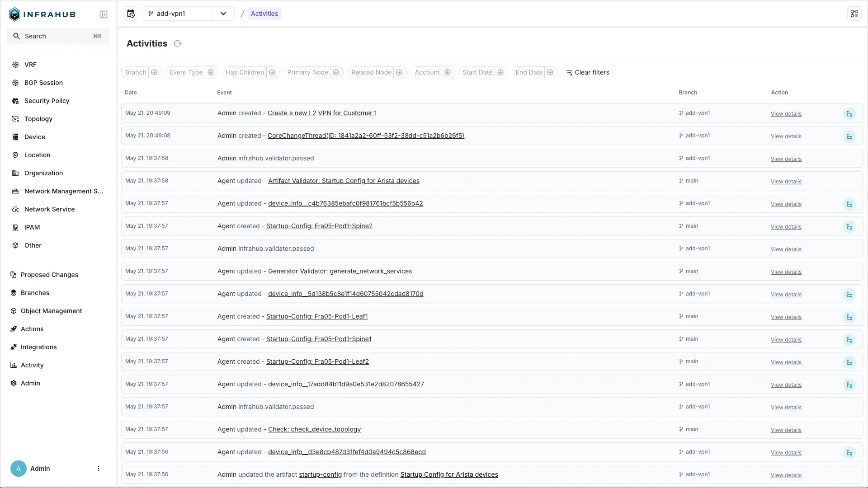Open the Device menu
Screen dimensions: 868x488
[58, 137]
